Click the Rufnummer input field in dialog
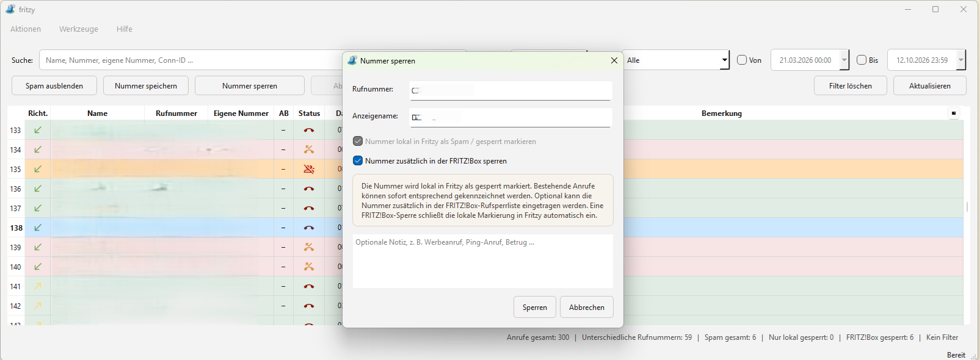 510,90
